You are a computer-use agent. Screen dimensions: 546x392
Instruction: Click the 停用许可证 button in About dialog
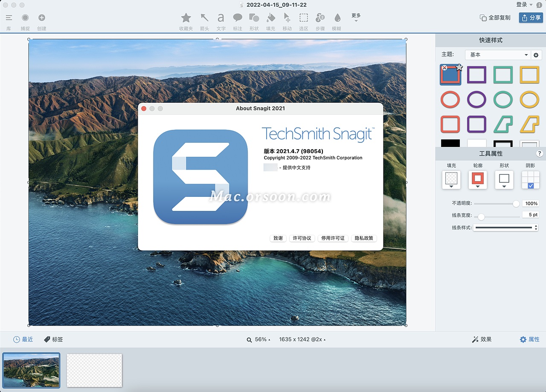pos(333,238)
